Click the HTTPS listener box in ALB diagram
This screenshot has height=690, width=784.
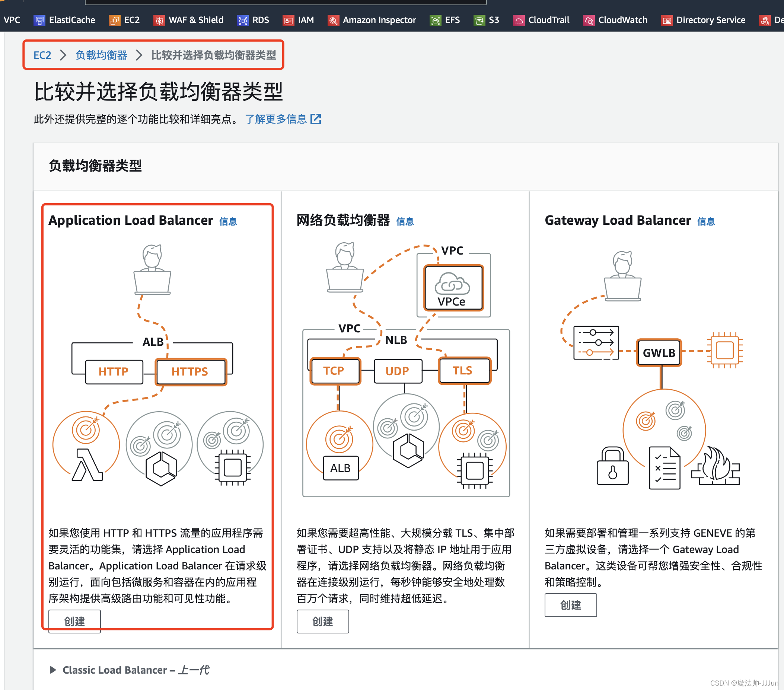point(191,372)
